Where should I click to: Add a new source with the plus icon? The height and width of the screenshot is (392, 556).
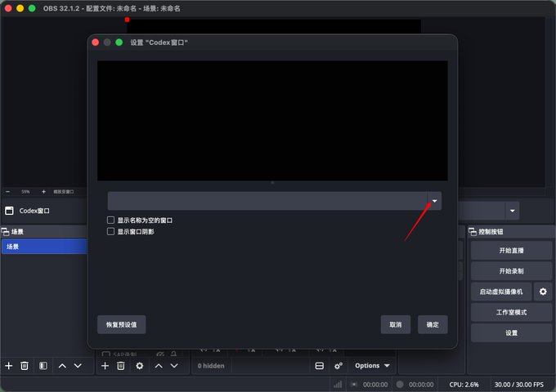(105, 366)
